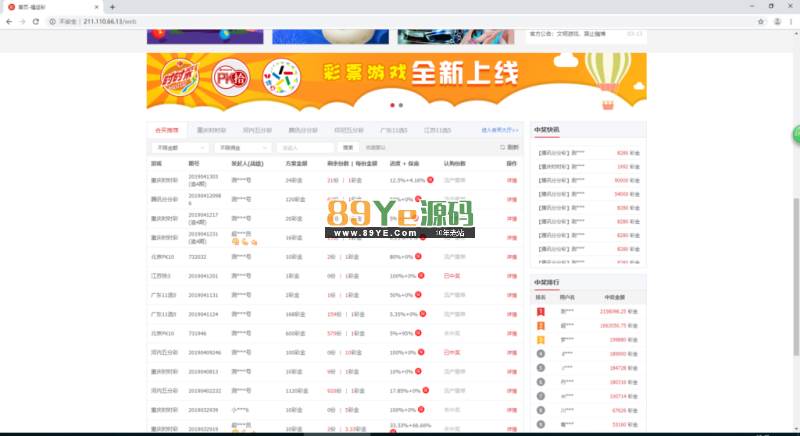Open 详情 link for 北京PK10 733032 row
The image size is (800, 436).
[x=511, y=256]
